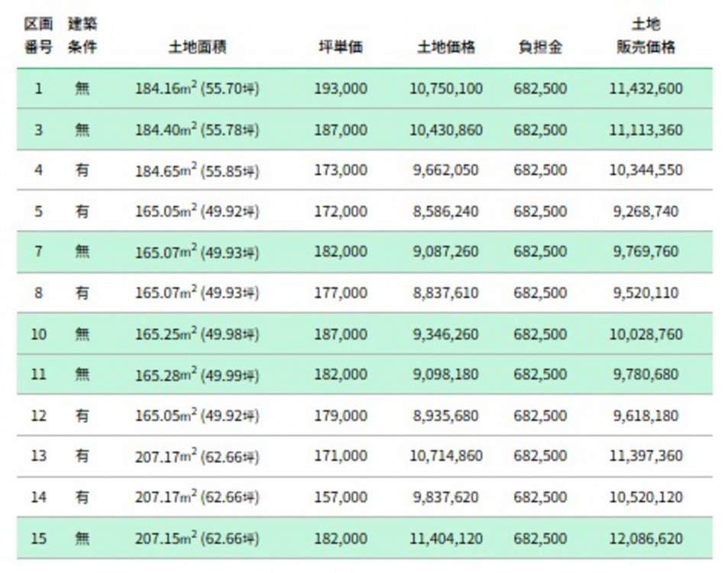Click the 土地価格 column header

click(x=446, y=47)
